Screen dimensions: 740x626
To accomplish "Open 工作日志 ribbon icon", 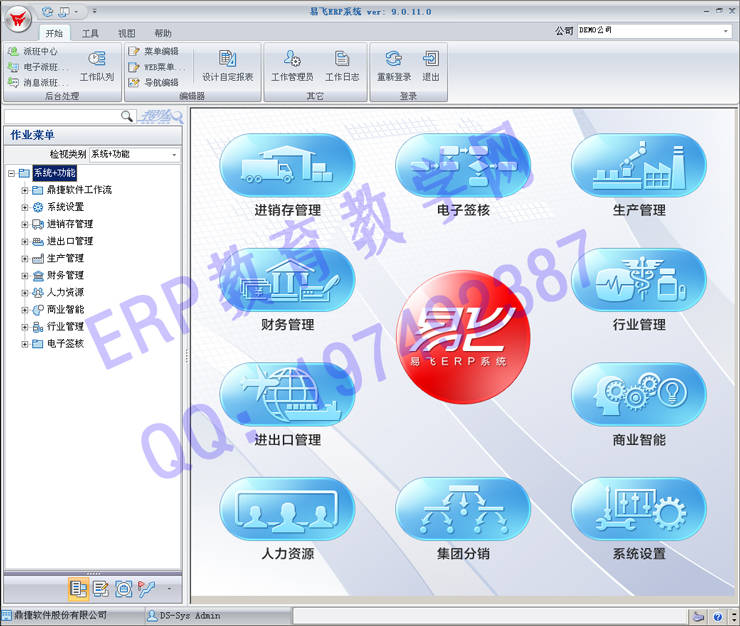I will pos(342,66).
